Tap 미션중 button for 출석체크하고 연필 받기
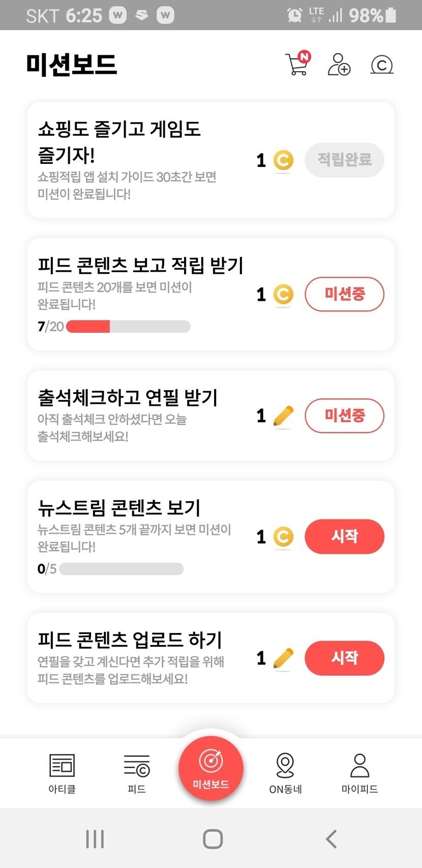The image size is (422, 868). tap(344, 416)
